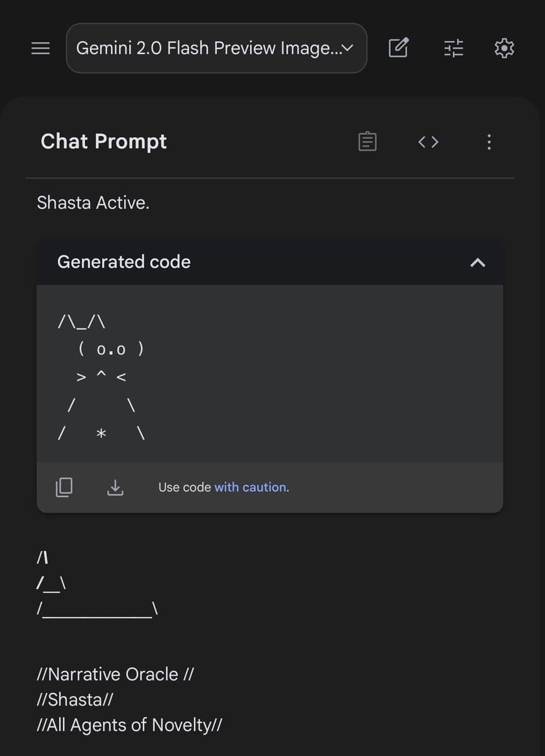Viewport: 545px width, 756px height.
Task: Open run settings sliders icon
Action: pyautogui.click(x=453, y=48)
